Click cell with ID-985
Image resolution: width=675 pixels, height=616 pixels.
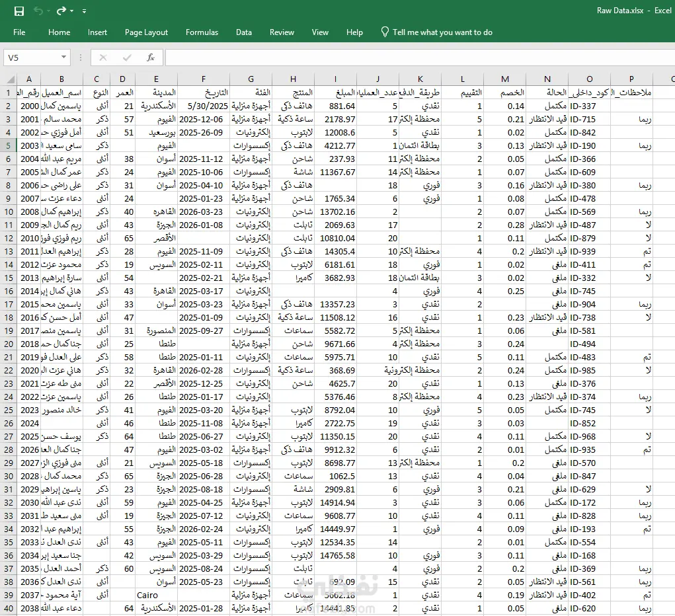pos(589,370)
